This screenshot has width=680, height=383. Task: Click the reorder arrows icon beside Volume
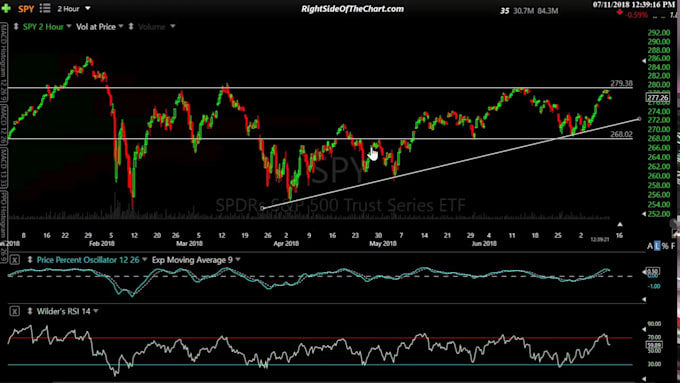click(x=131, y=26)
